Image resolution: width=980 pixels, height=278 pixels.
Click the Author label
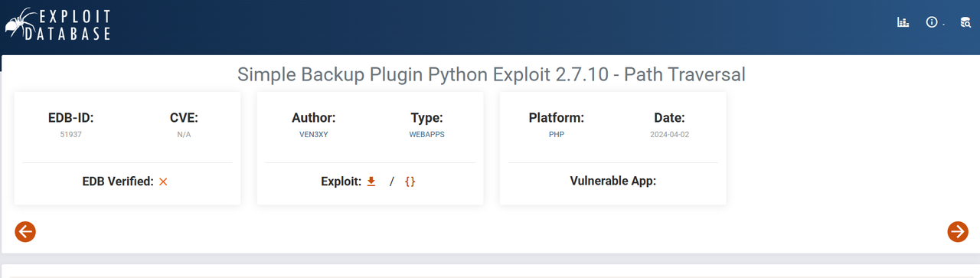click(314, 118)
